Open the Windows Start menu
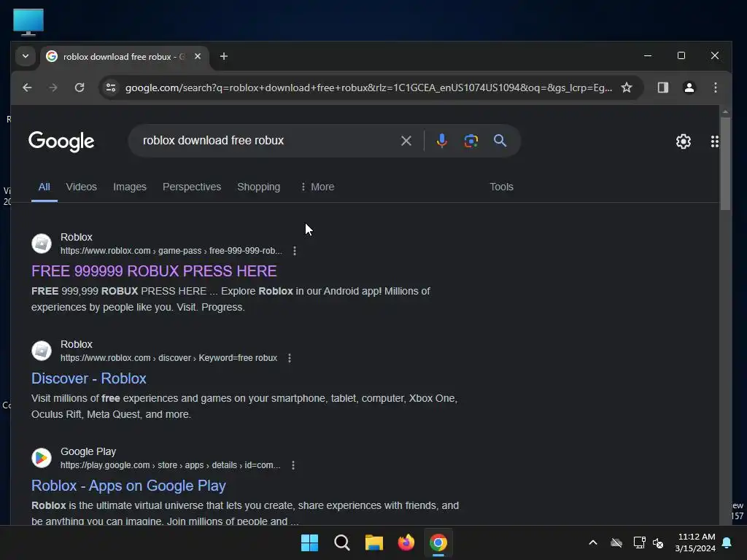747x560 pixels. point(309,542)
